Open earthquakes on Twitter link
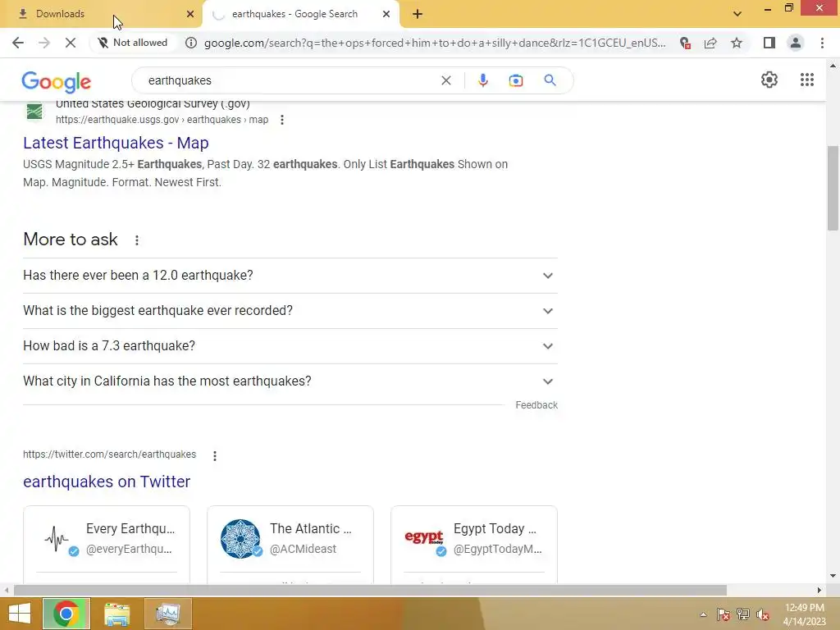 tap(107, 482)
